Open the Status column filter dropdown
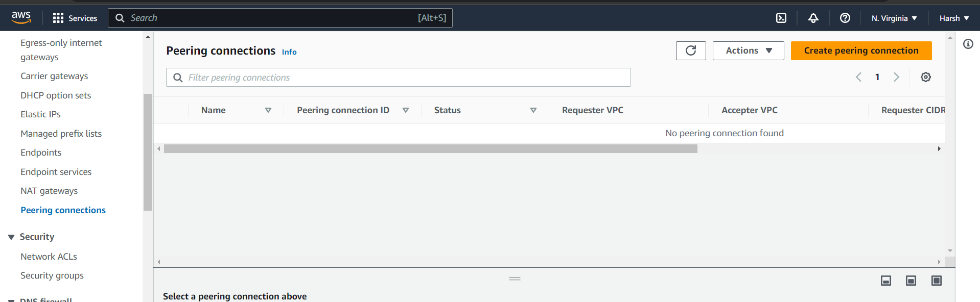This screenshot has width=980, height=302. [x=533, y=110]
